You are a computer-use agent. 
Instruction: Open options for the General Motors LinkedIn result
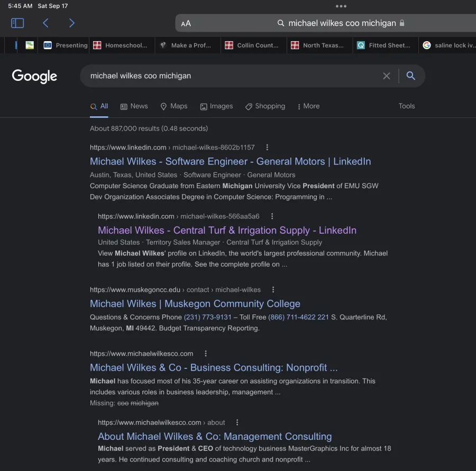tap(267, 147)
